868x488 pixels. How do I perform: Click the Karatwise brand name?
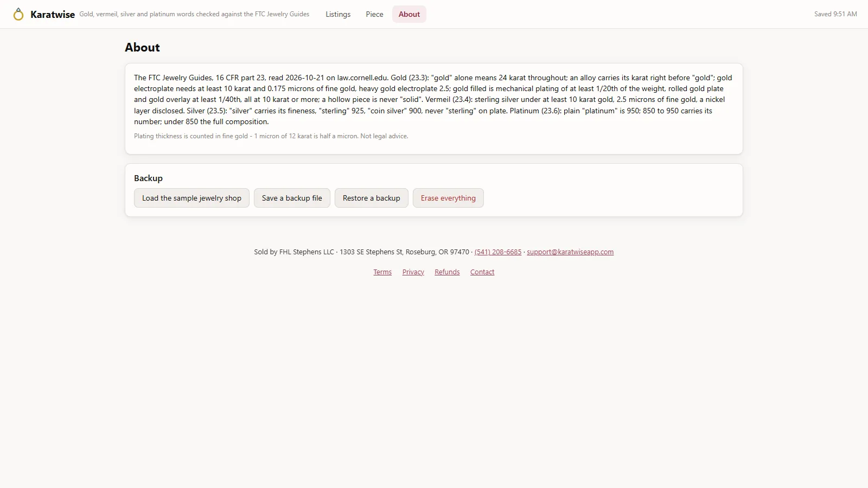pyautogui.click(x=53, y=15)
